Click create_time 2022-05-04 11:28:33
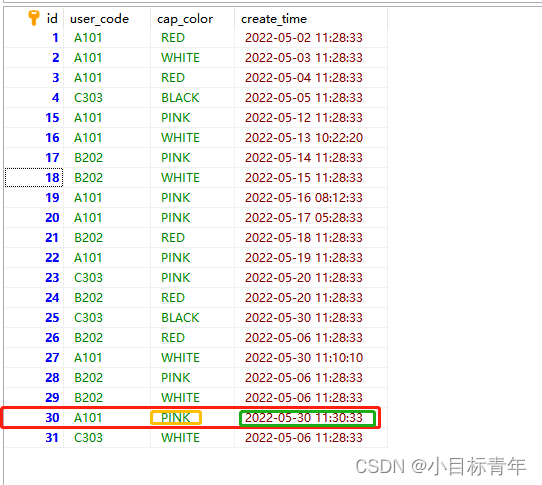 pos(304,78)
